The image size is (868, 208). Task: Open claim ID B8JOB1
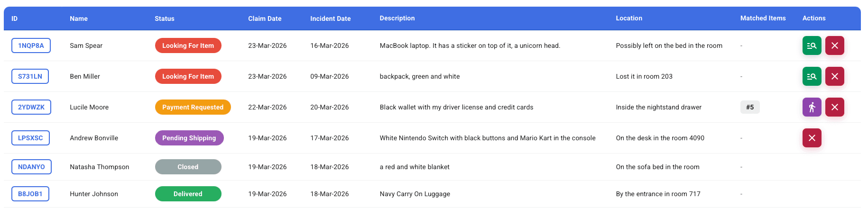[x=30, y=194]
